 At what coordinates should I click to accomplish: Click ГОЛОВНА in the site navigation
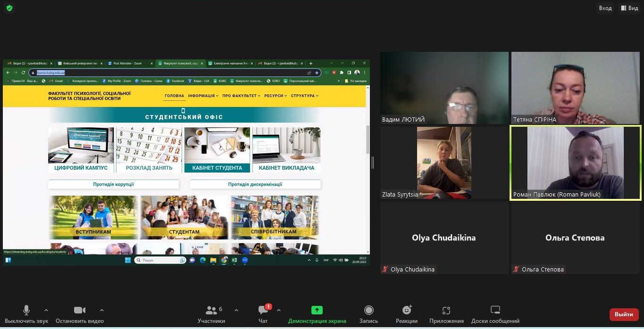click(x=175, y=96)
